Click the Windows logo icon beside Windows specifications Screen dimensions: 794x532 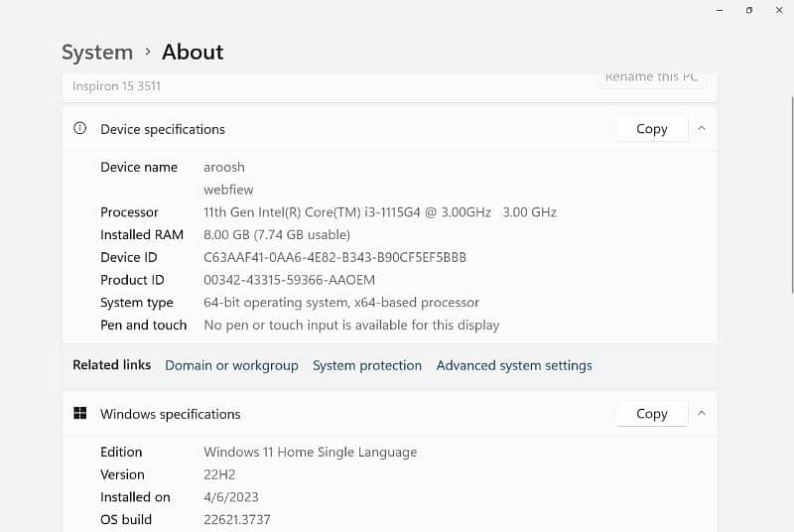80,414
